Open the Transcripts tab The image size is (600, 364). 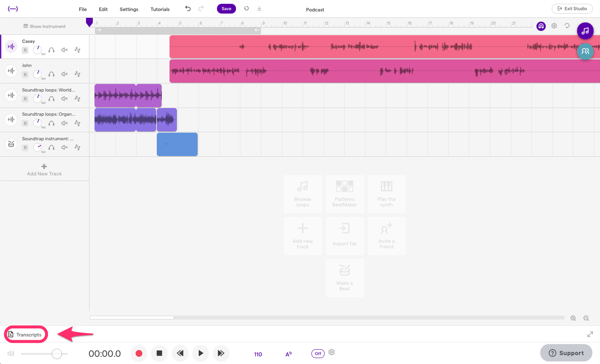(x=25, y=335)
